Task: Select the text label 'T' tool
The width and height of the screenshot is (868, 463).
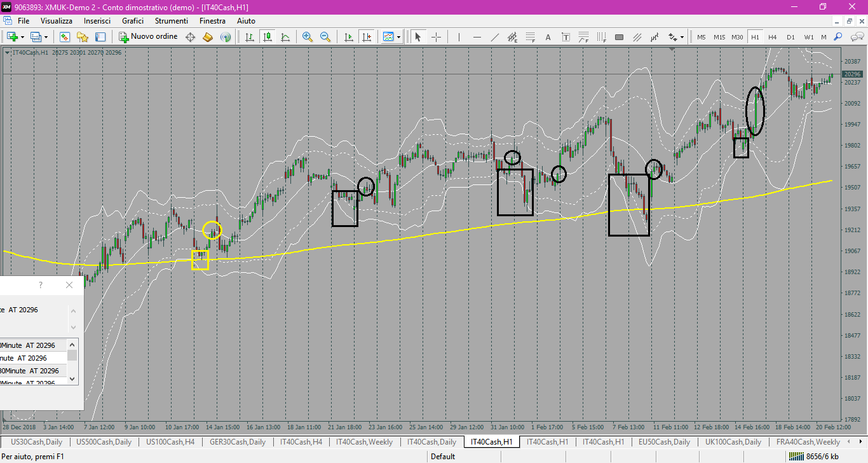Action: pos(566,37)
